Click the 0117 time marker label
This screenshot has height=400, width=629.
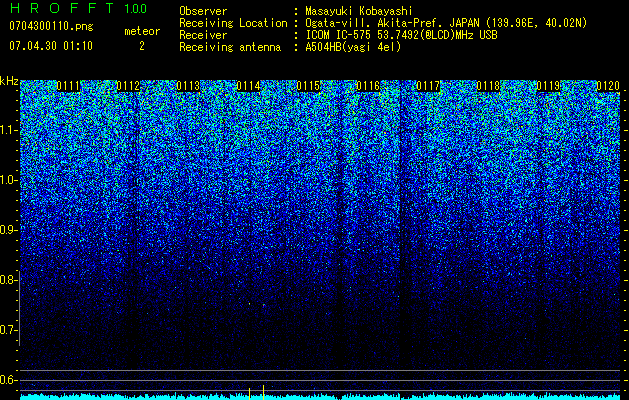tap(428, 86)
